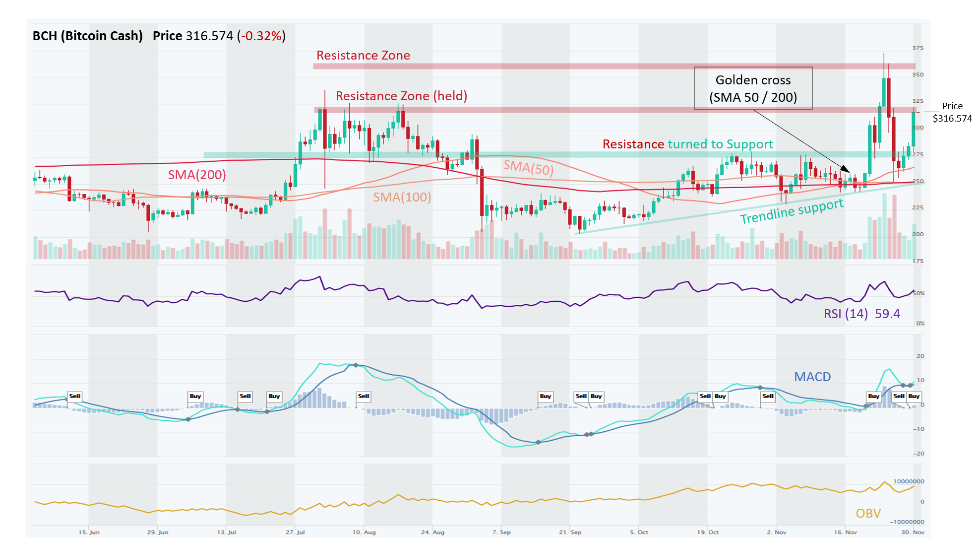Click the -10000000 OBV axis value

pyautogui.click(x=907, y=522)
